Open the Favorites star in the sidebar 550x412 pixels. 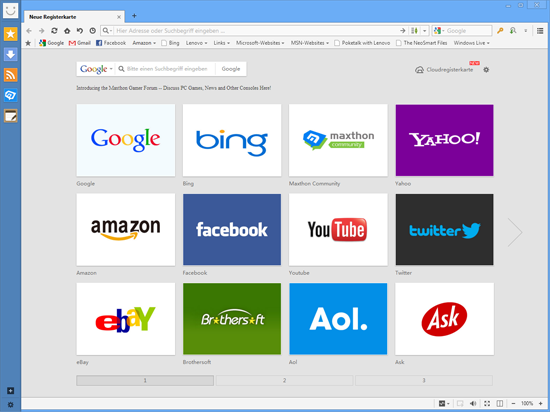(x=11, y=34)
